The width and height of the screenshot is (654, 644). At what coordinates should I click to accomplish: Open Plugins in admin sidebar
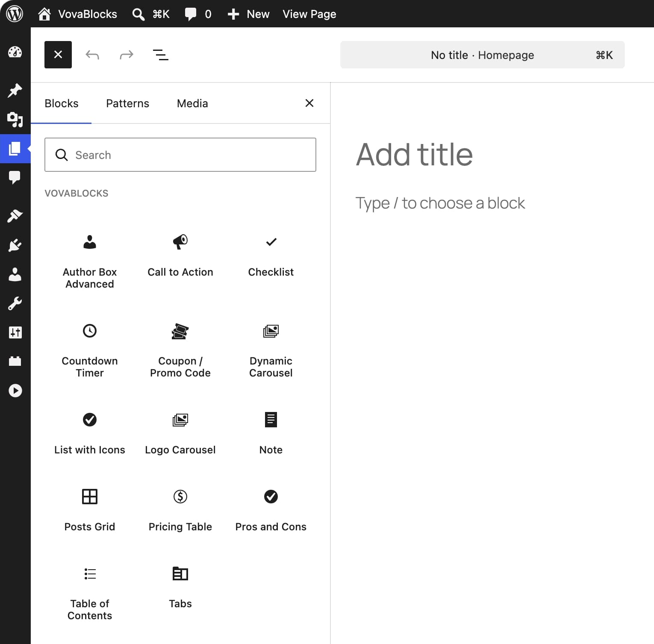tap(15, 245)
